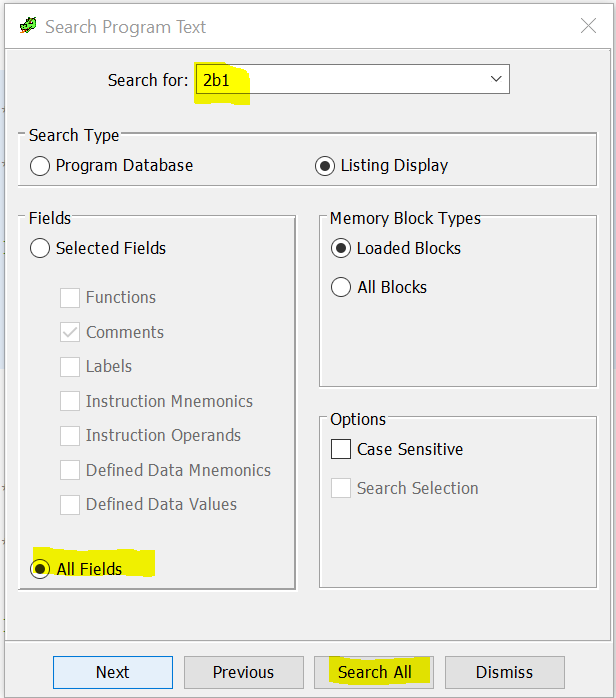Check the Instruction Operands checkbox

pos(70,436)
